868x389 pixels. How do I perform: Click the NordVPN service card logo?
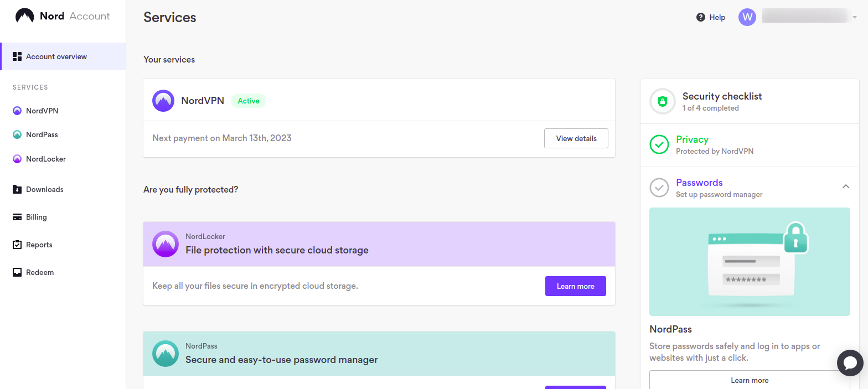click(163, 101)
